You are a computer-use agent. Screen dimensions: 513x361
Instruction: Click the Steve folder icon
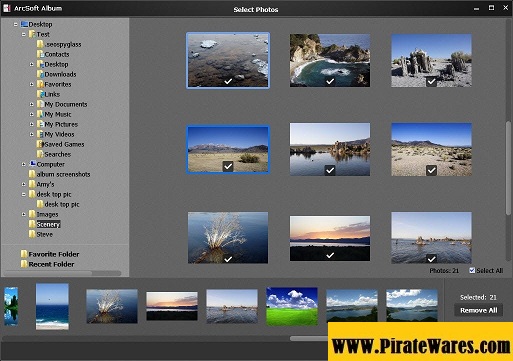tap(32, 234)
